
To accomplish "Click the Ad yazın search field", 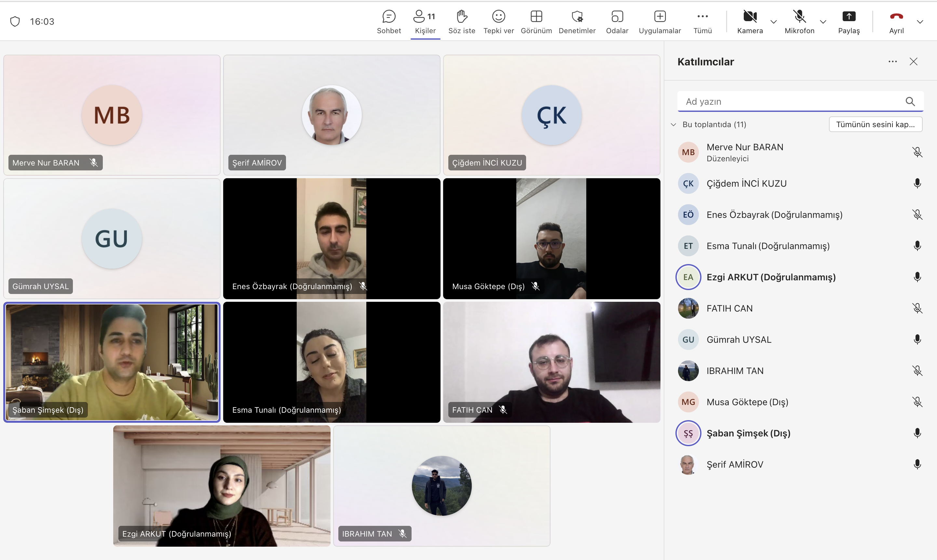I will (x=793, y=101).
